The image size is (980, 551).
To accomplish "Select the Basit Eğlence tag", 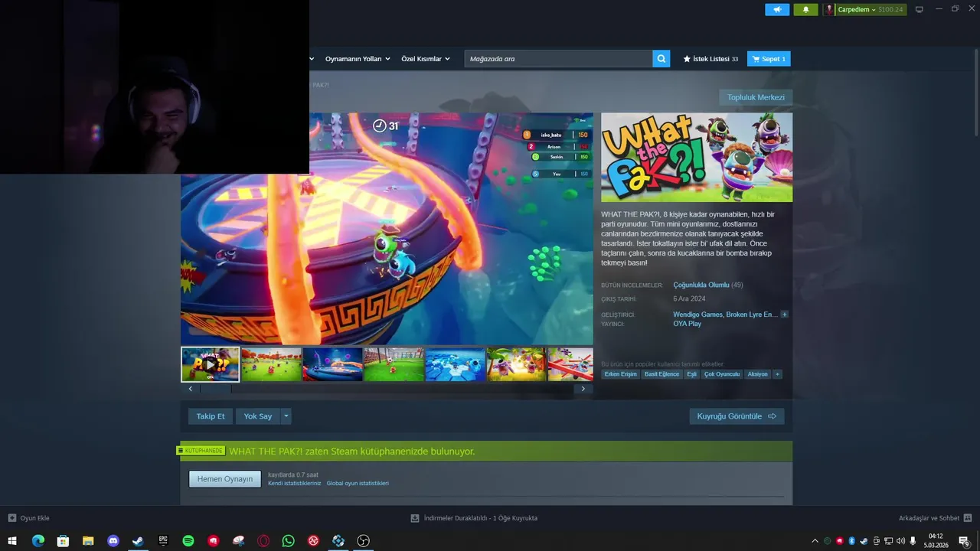I will (x=661, y=374).
